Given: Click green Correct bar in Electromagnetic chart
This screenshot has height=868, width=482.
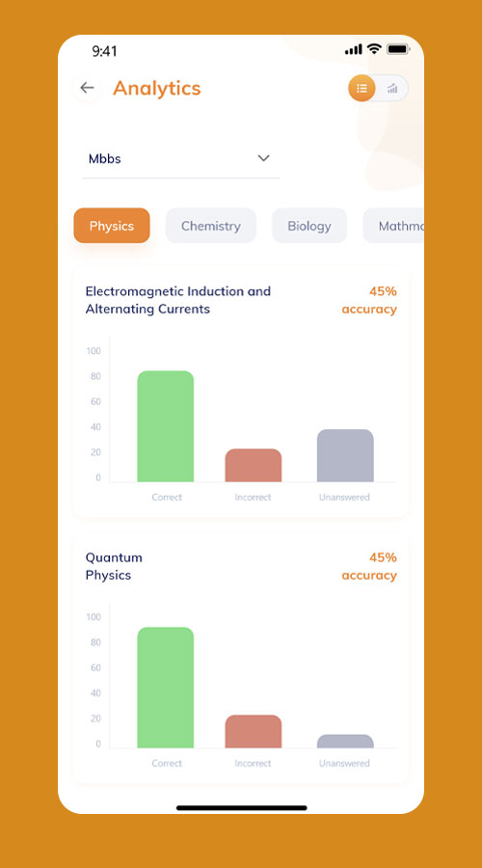Looking at the screenshot, I should pyautogui.click(x=166, y=426).
